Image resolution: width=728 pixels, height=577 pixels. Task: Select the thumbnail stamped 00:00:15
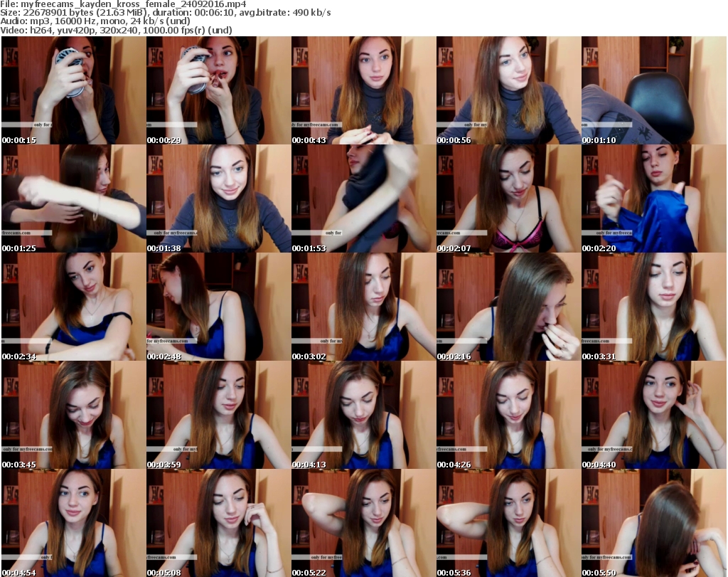click(x=73, y=90)
